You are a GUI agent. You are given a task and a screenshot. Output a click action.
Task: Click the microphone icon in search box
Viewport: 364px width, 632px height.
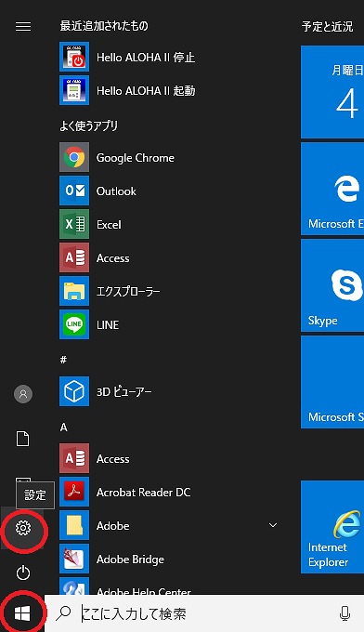pos(344,613)
